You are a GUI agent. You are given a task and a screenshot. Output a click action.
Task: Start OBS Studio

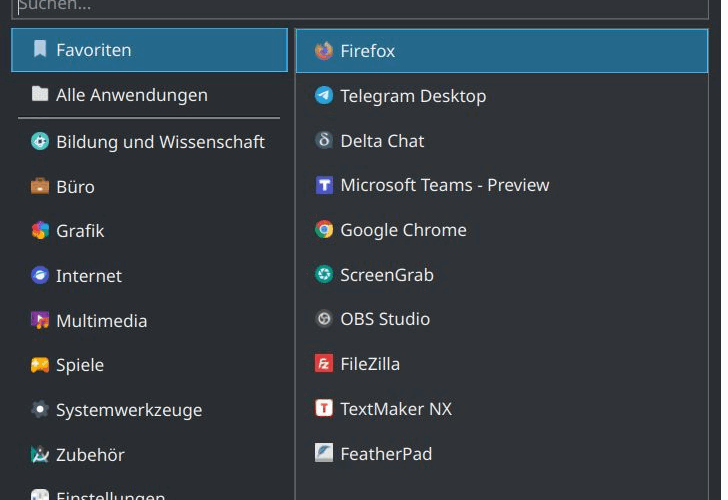pyautogui.click(x=502, y=319)
